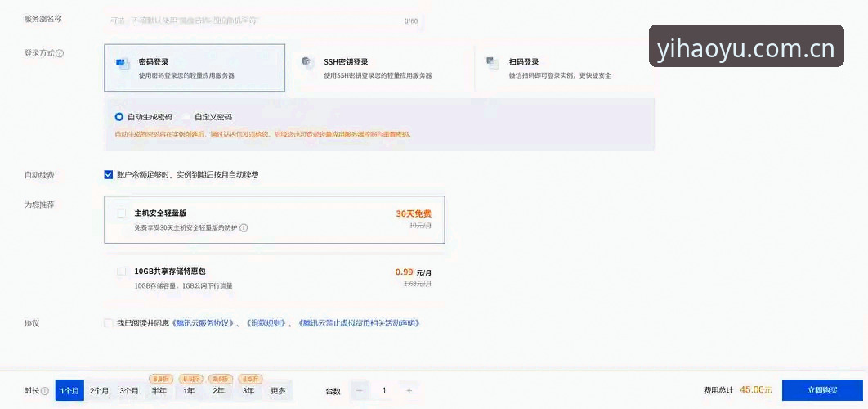Select the 半年 duration

(159, 391)
